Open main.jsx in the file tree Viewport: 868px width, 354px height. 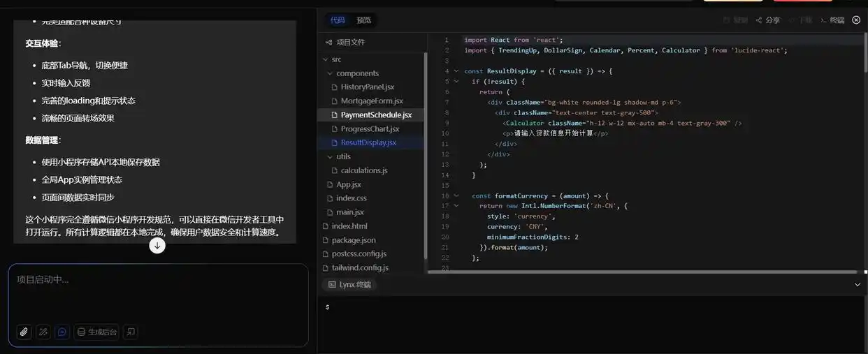point(350,212)
